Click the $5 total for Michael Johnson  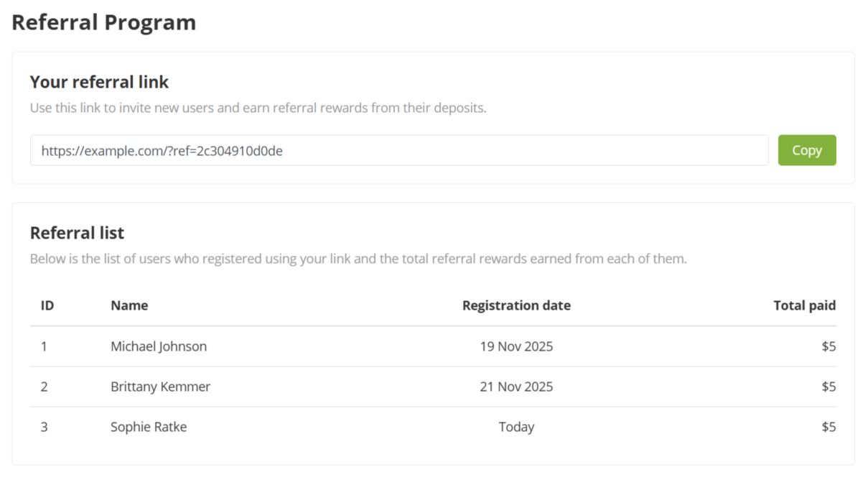coord(829,346)
